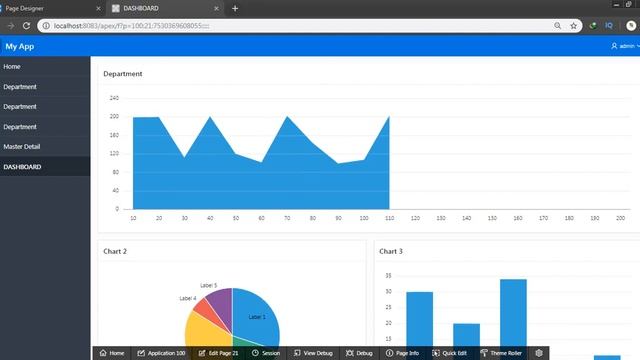This screenshot has height=360, width=640.
Task: Open Application 100 in developer toolbar
Action: 161,353
